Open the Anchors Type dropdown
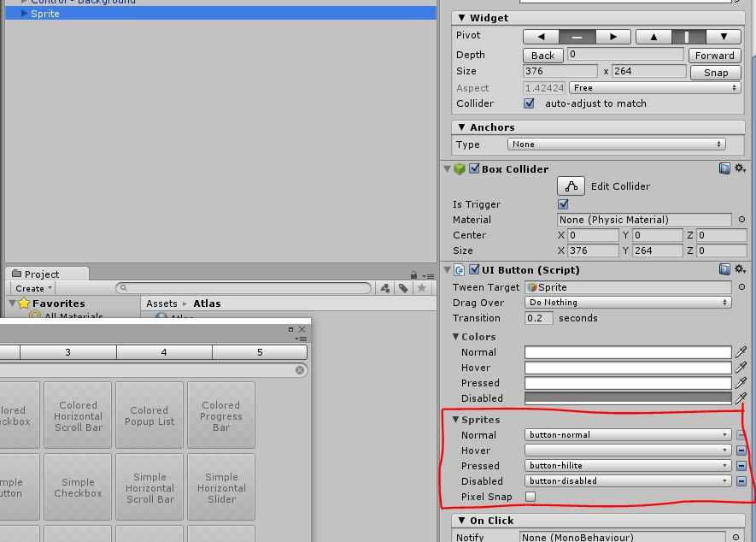The height and width of the screenshot is (542, 756). [616, 144]
